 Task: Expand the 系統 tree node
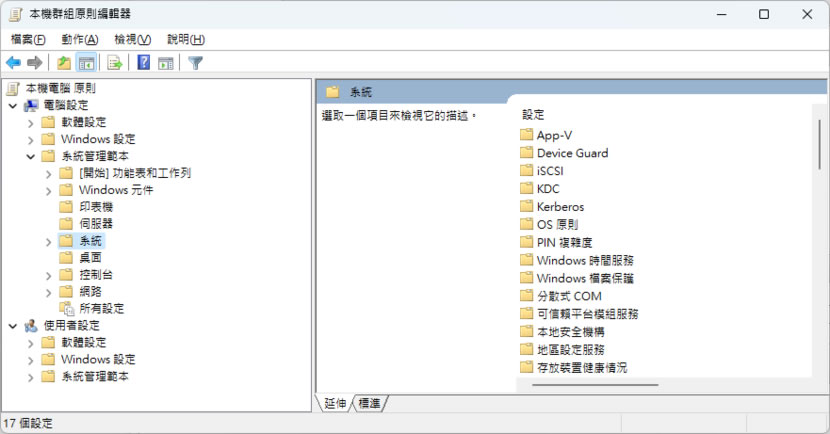click(48, 241)
